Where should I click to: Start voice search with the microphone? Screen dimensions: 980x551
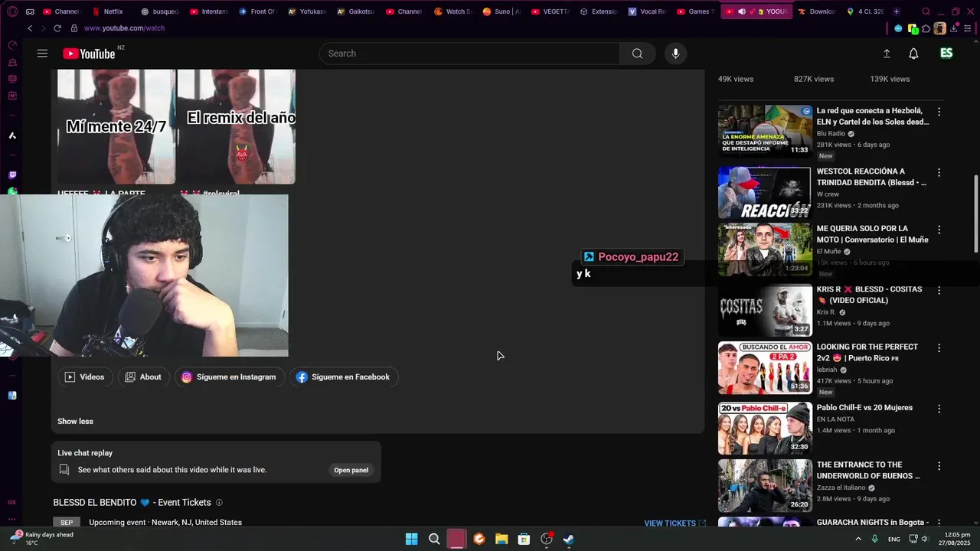pos(675,54)
